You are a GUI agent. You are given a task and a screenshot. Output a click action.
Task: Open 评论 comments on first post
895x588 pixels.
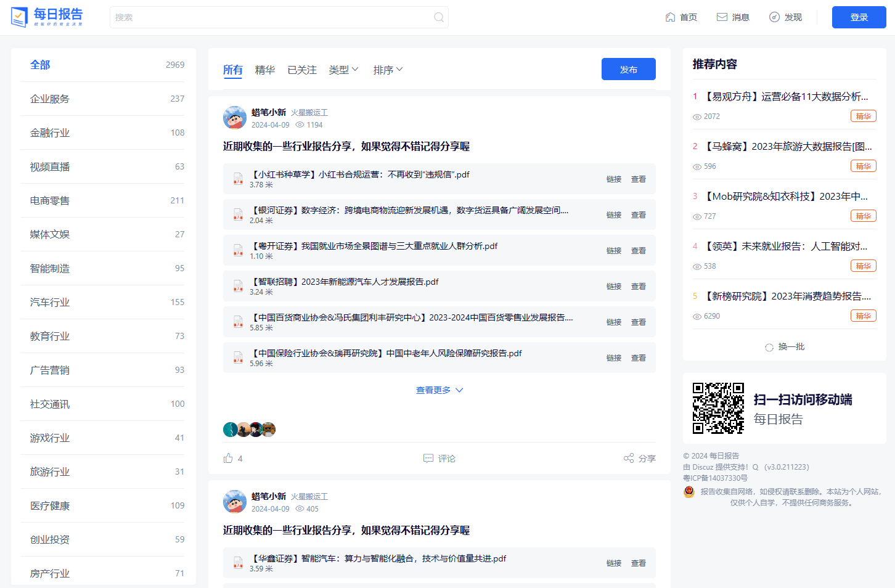pyautogui.click(x=439, y=459)
